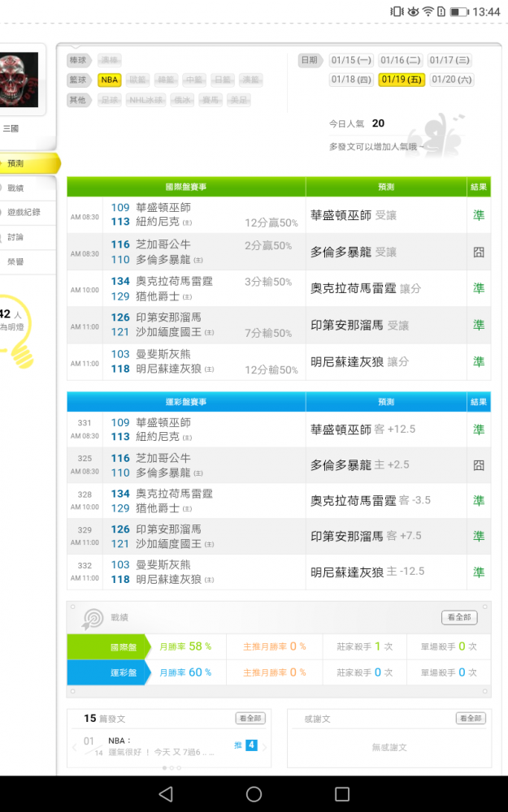Select the 賽馬 sport filter

click(211, 100)
